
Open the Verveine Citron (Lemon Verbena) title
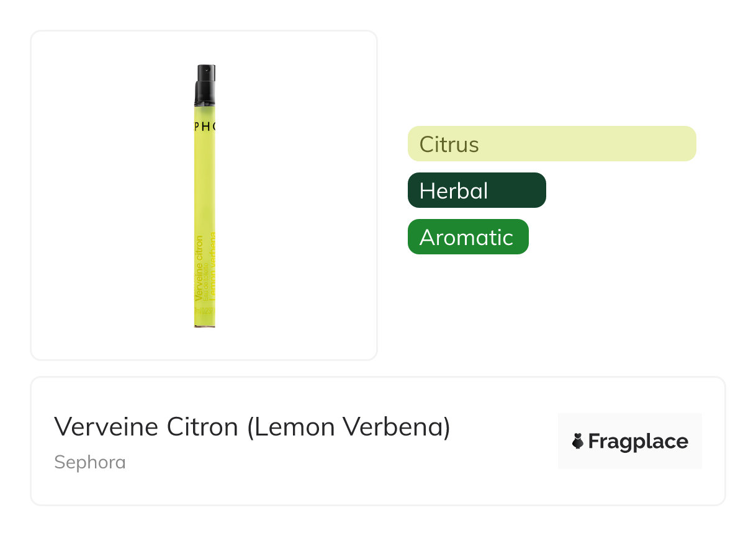click(251, 427)
